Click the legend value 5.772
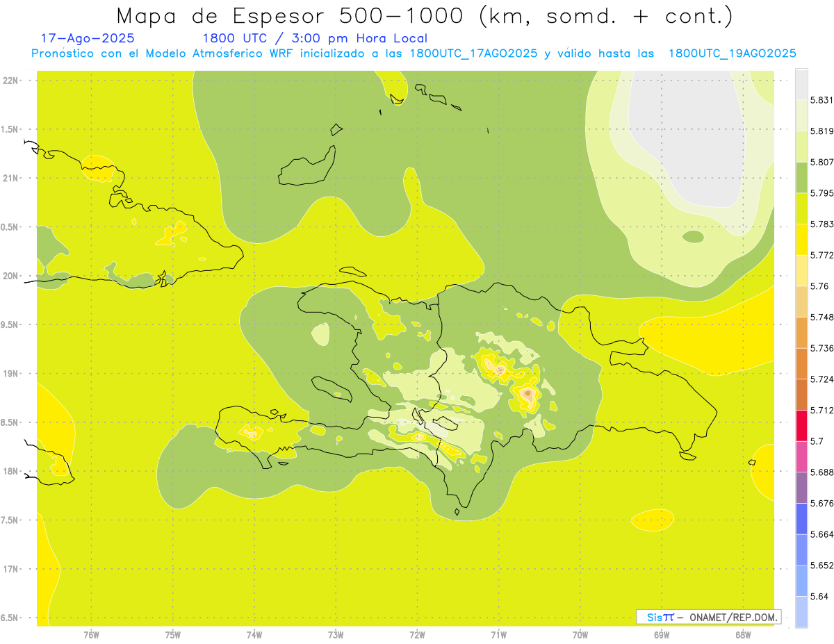834x644 pixels. (x=822, y=255)
